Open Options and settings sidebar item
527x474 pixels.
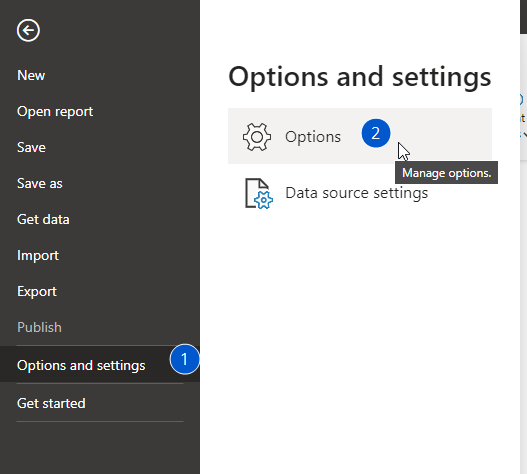(x=100, y=365)
